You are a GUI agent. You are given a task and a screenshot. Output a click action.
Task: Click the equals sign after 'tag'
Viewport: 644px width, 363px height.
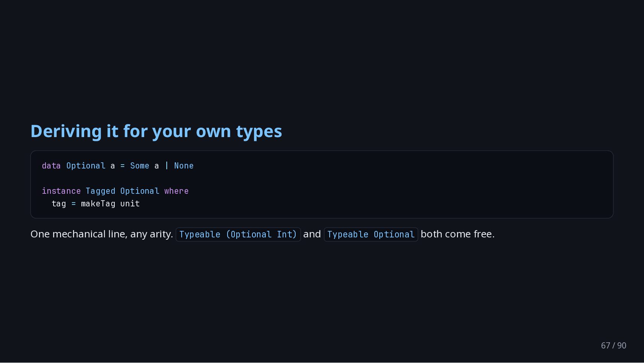(73, 204)
